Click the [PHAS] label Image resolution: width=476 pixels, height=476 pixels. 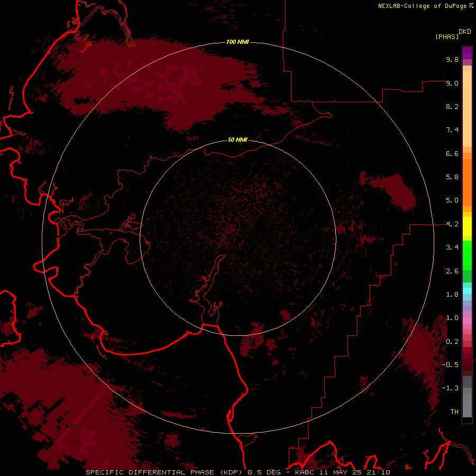[x=447, y=36]
